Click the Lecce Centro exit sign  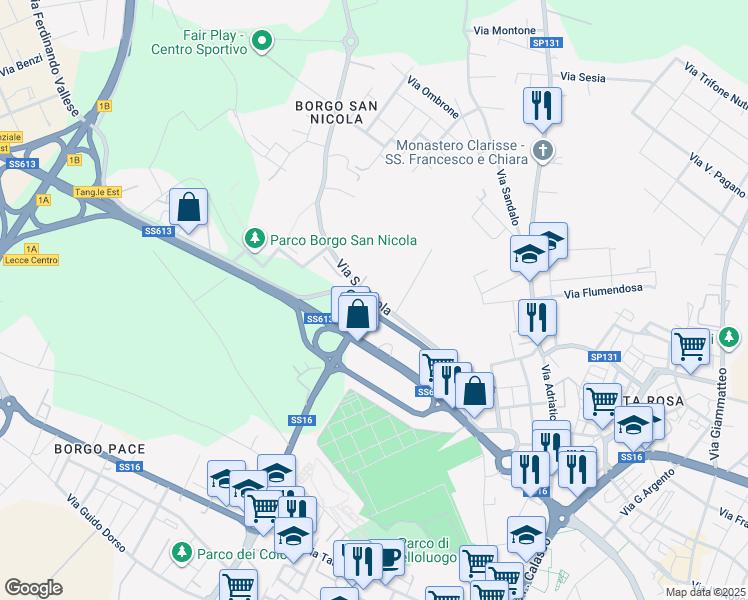[x=31, y=260]
